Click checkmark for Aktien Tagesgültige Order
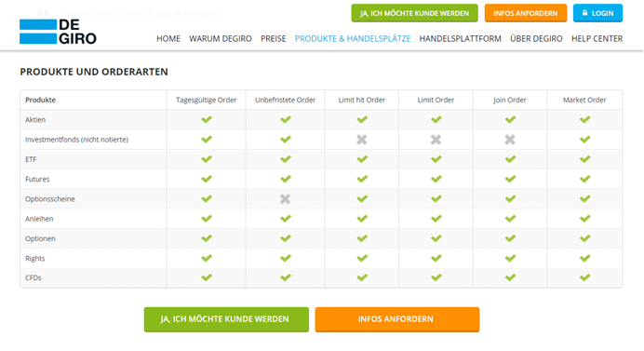 [x=207, y=119]
